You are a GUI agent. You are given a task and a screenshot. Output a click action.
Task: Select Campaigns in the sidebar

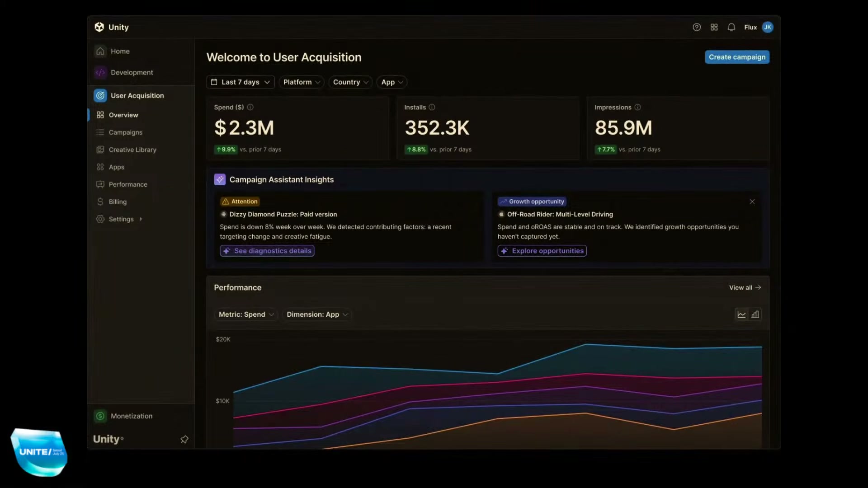tap(126, 132)
